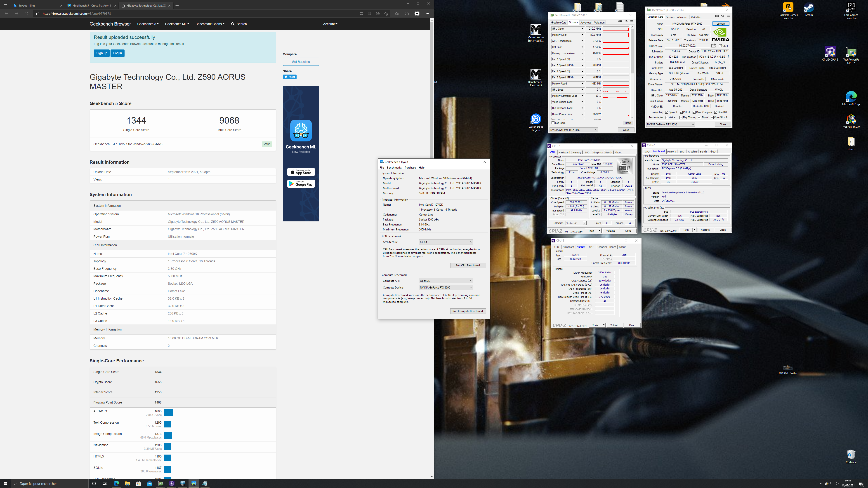Image resolution: width=868 pixels, height=488 pixels.
Task: Open browser favorites star icon
Action: 397,14
